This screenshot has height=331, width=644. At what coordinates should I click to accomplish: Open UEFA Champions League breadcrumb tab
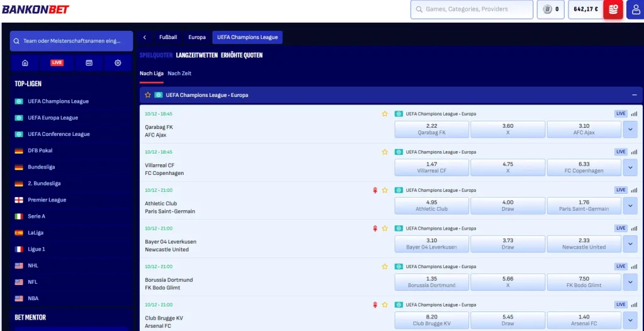coord(247,37)
